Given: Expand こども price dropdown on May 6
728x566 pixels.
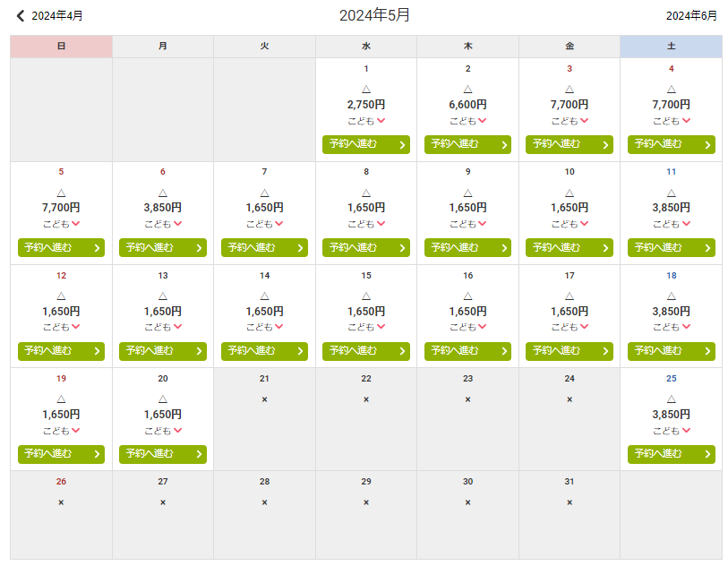Looking at the screenshot, I should [x=164, y=224].
